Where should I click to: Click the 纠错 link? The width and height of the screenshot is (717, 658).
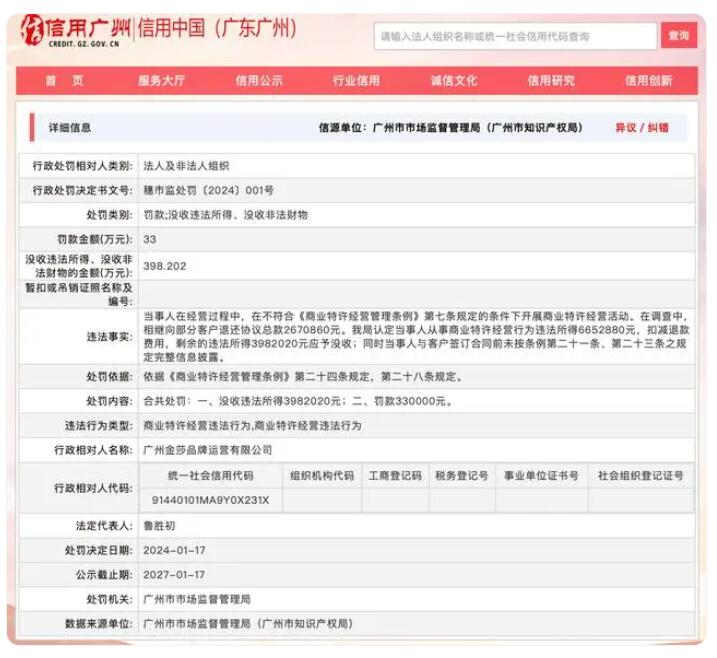tap(658, 128)
